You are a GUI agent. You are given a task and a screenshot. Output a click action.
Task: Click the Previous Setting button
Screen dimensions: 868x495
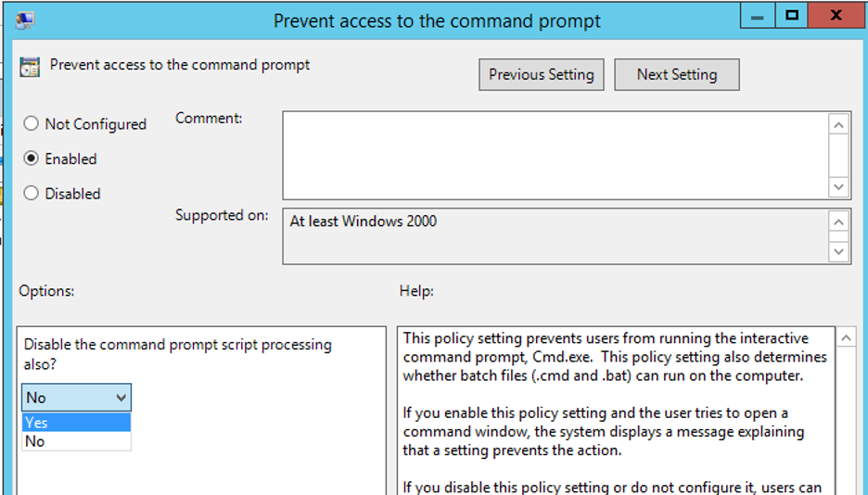pyautogui.click(x=542, y=75)
